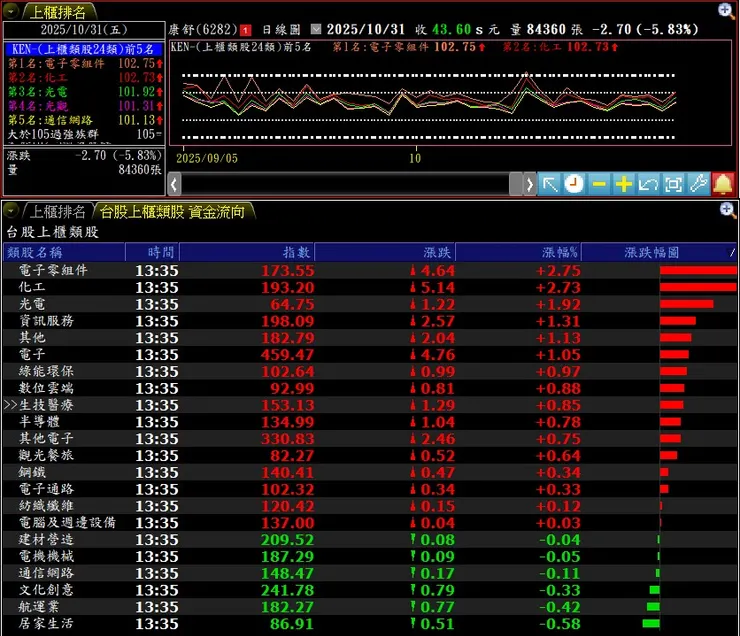Image resolution: width=740 pixels, height=636 pixels.
Task: Select the 資訊服務 sector row
Action: [x=370, y=321]
